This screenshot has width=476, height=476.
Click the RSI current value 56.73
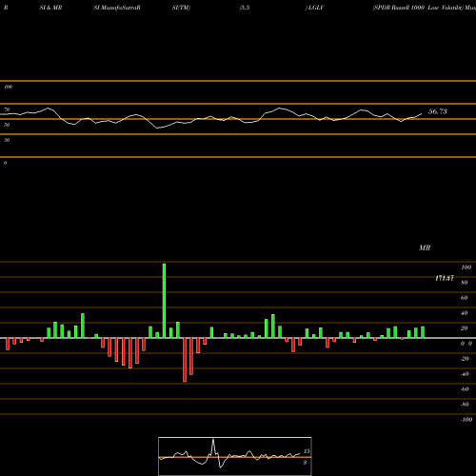[438, 111]
